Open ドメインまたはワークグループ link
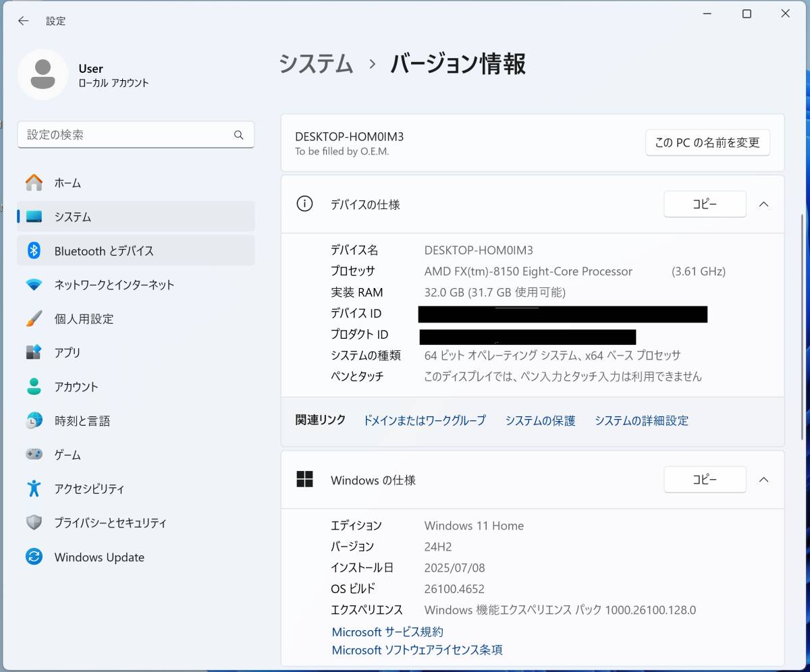The width and height of the screenshot is (810, 672). tap(425, 420)
